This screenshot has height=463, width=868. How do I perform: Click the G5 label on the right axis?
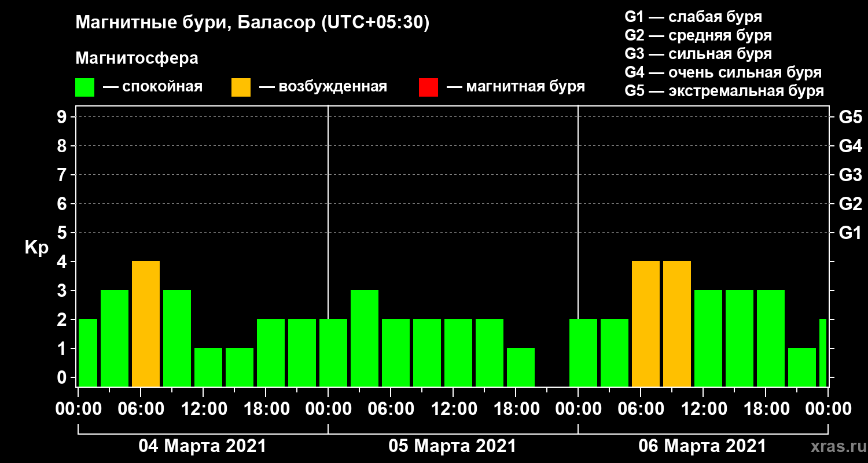pyautogui.click(x=851, y=117)
